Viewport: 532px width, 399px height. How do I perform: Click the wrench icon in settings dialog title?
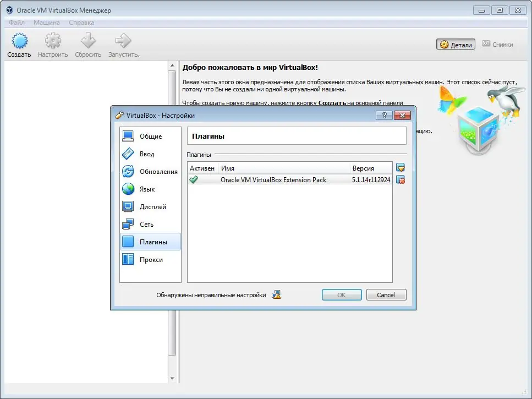(119, 115)
